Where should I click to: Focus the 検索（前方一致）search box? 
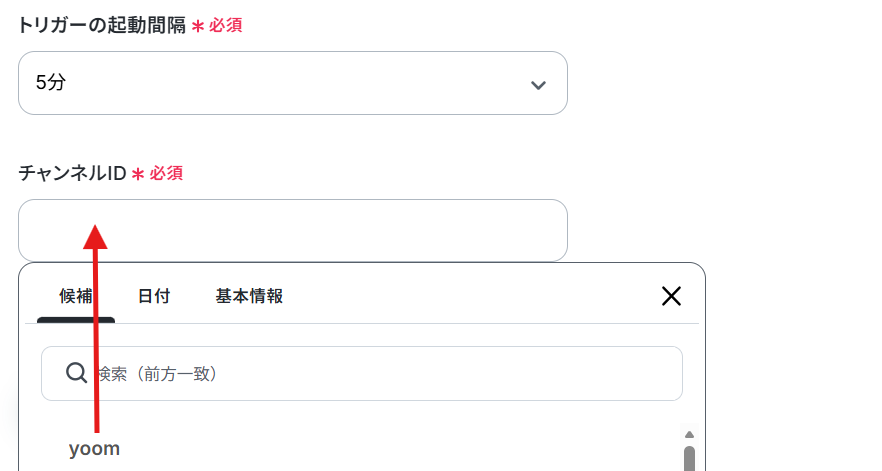click(x=362, y=374)
